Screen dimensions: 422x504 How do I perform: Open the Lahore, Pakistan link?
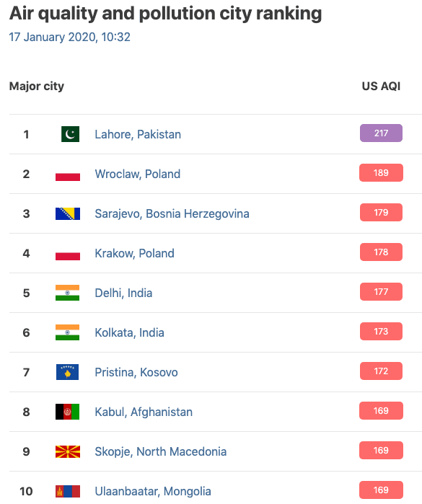coord(138,134)
